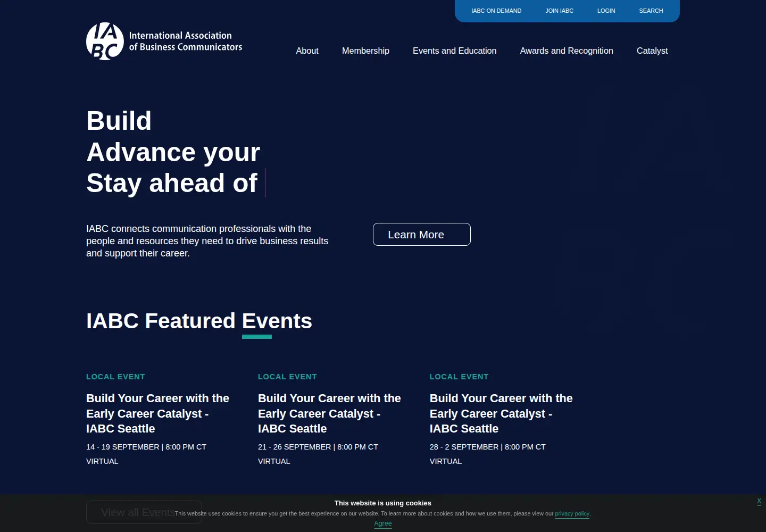This screenshot has width=766, height=532.
Task: Open Awards and Recognition menu
Action: (x=567, y=51)
